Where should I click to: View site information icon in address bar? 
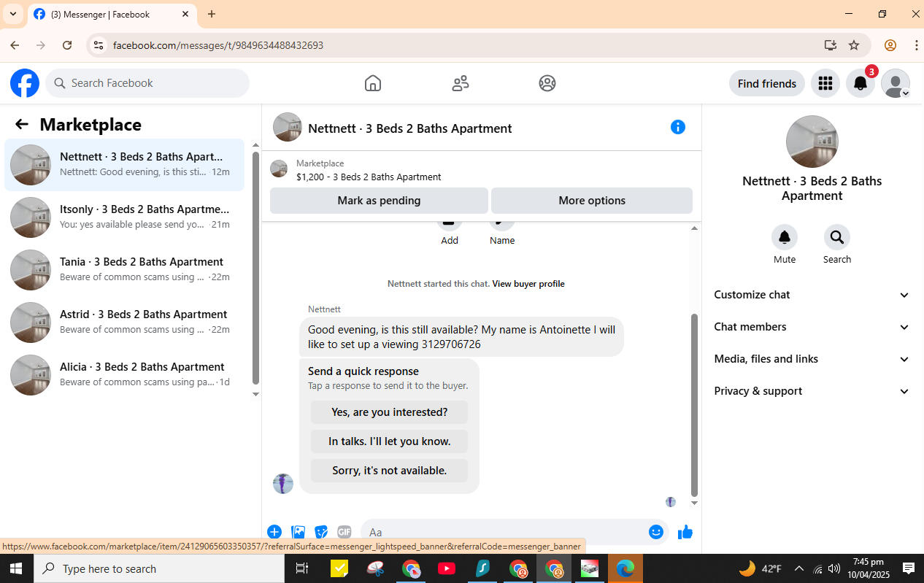tap(98, 45)
